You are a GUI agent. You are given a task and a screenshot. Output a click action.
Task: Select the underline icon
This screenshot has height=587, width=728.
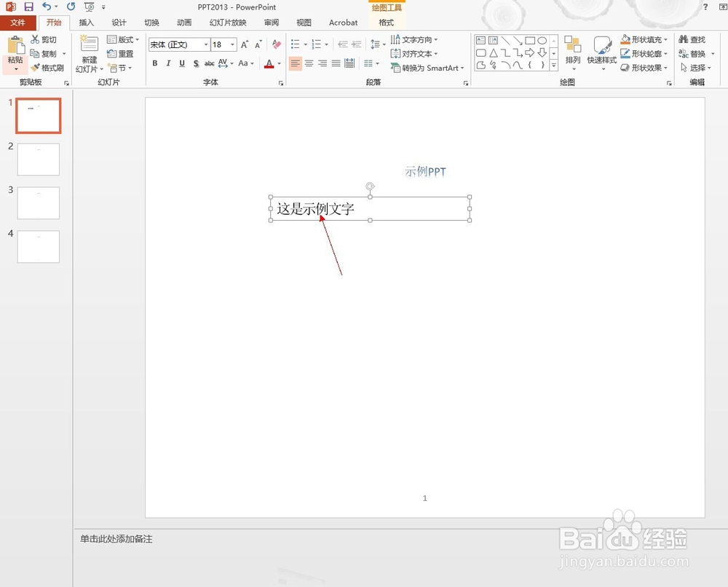coord(182,63)
